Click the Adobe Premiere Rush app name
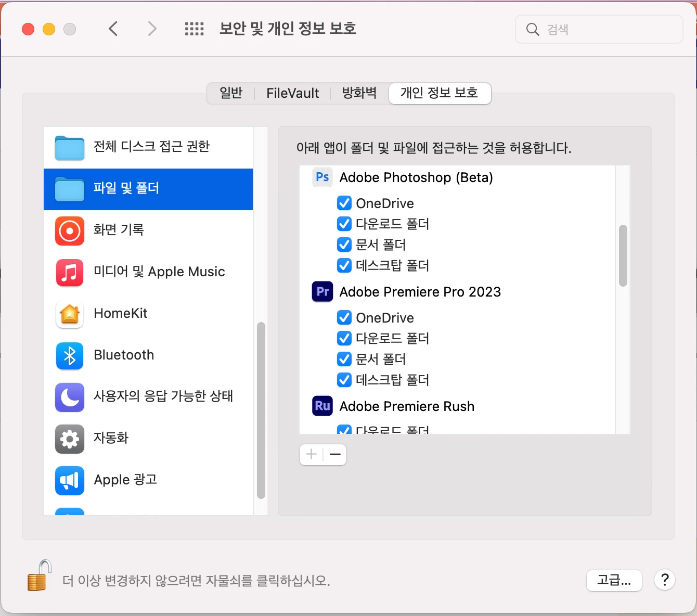697x616 pixels. 407,406
